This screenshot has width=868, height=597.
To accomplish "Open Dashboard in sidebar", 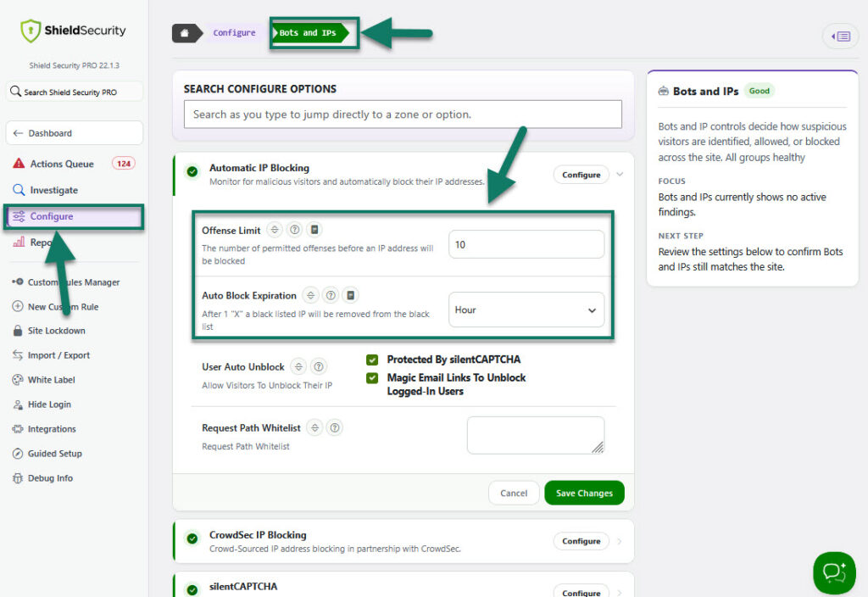I will pyautogui.click(x=75, y=133).
